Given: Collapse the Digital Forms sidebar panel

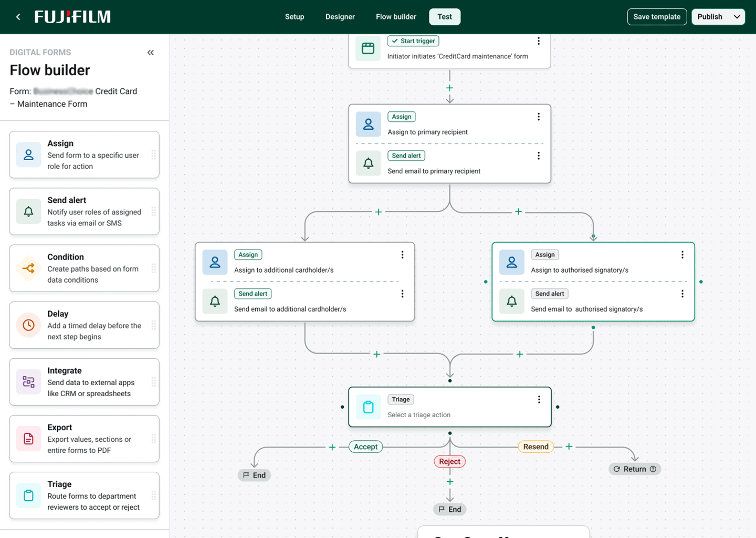Looking at the screenshot, I should click(x=151, y=53).
